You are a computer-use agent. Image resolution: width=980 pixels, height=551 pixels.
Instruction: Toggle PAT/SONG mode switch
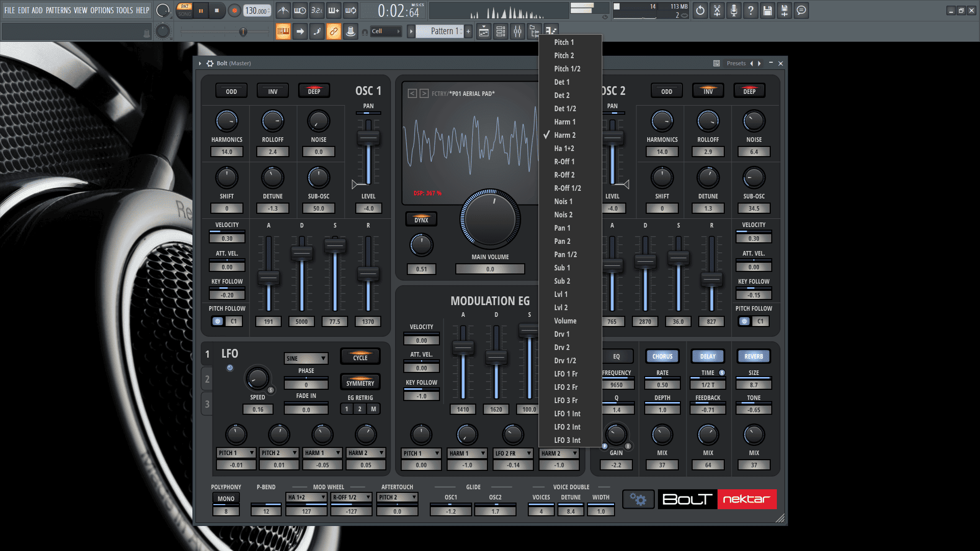[x=185, y=10]
